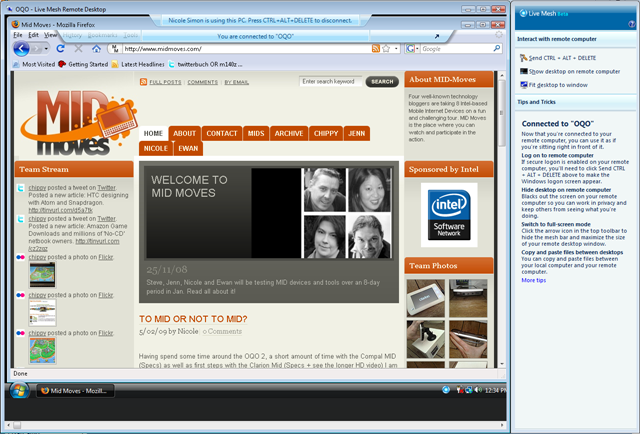Click the Show desktop on remote computer icon

click(x=524, y=71)
